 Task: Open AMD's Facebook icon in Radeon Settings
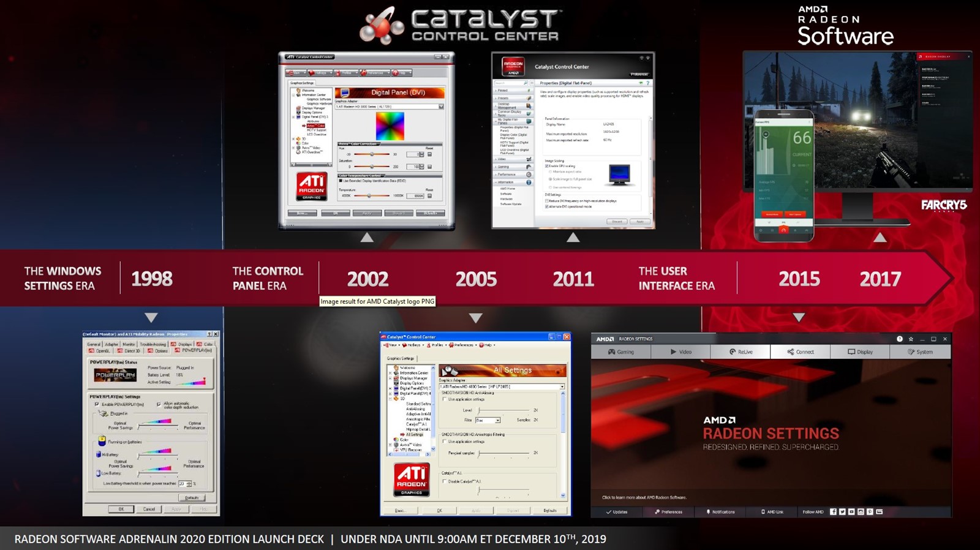[833, 512]
